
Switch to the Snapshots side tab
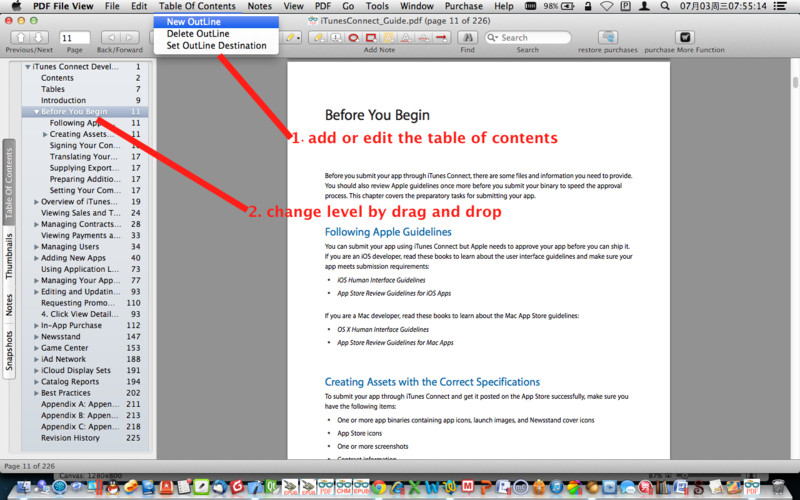pyautogui.click(x=9, y=351)
